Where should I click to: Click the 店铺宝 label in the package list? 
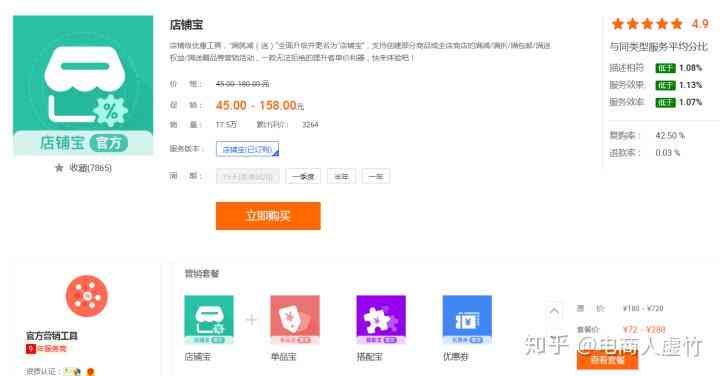pyautogui.click(x=197, y=357)
